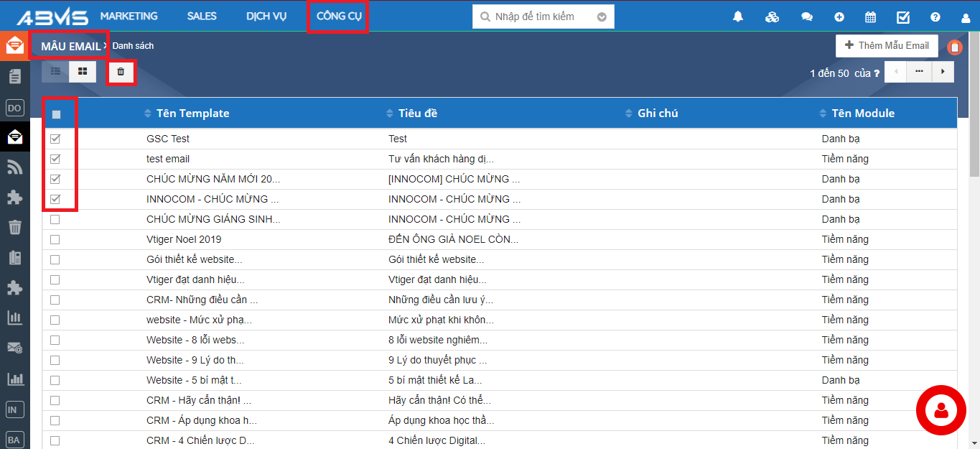Screen dimensions: 980x449
Task: Open the MARKETING menu
Action: point(129,17)
